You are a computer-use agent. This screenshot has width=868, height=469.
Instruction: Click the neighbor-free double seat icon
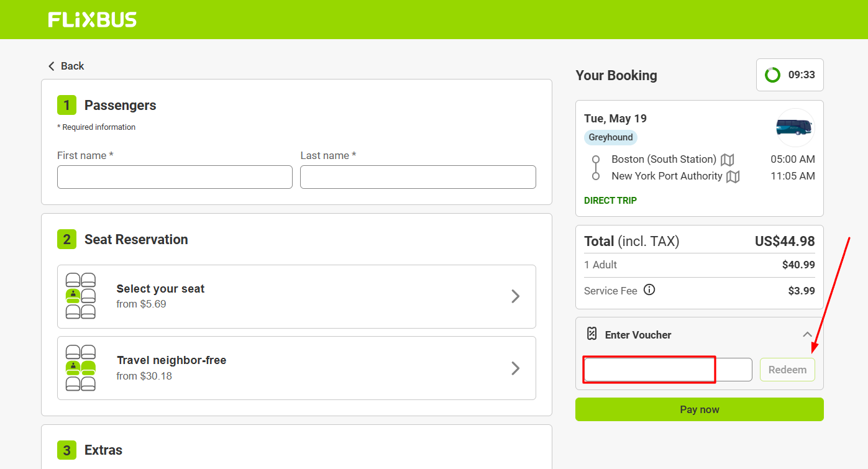tap(81, 368)
